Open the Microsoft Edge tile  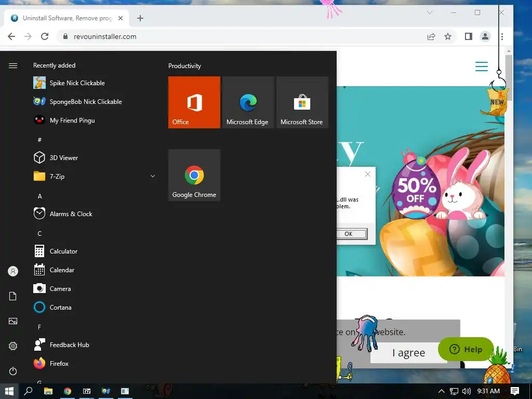click(x=248, y=102)
